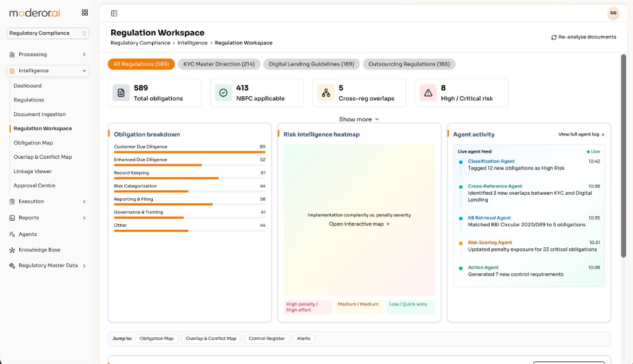
Task: Expand the Execution section chevron
Action: pos(84,201)
